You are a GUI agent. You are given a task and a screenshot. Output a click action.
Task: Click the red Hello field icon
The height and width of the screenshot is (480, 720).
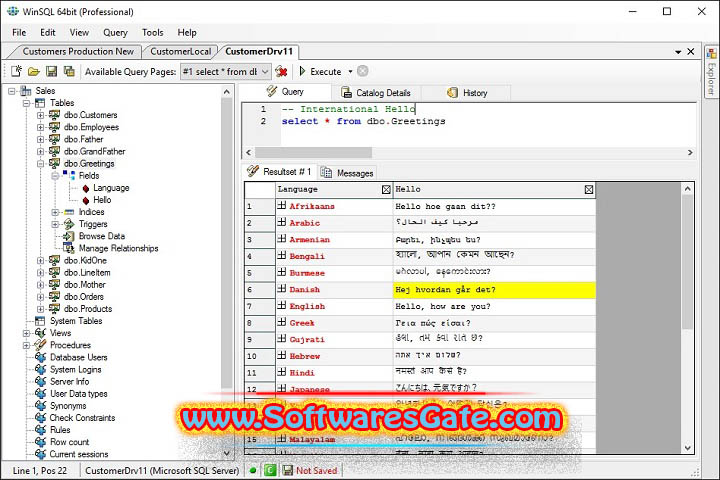(x=86, y=200)
